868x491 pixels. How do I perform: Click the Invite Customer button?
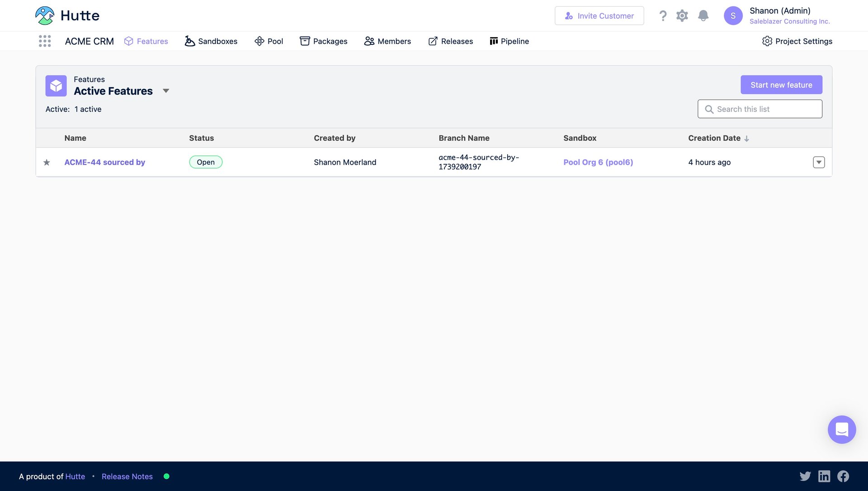pos(599,16)
